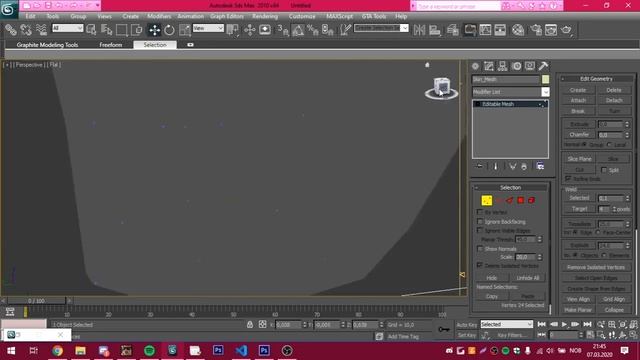Toggle Delete Isolated Vertices checkbox
This screenshot has height=360, width=640.
[480, 265]
